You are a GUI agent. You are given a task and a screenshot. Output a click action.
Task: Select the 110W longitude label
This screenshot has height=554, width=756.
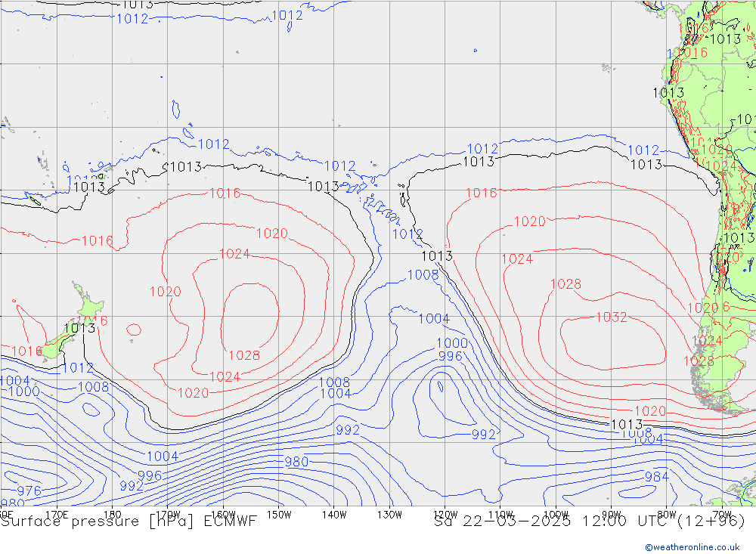click(x=500, y=515)
